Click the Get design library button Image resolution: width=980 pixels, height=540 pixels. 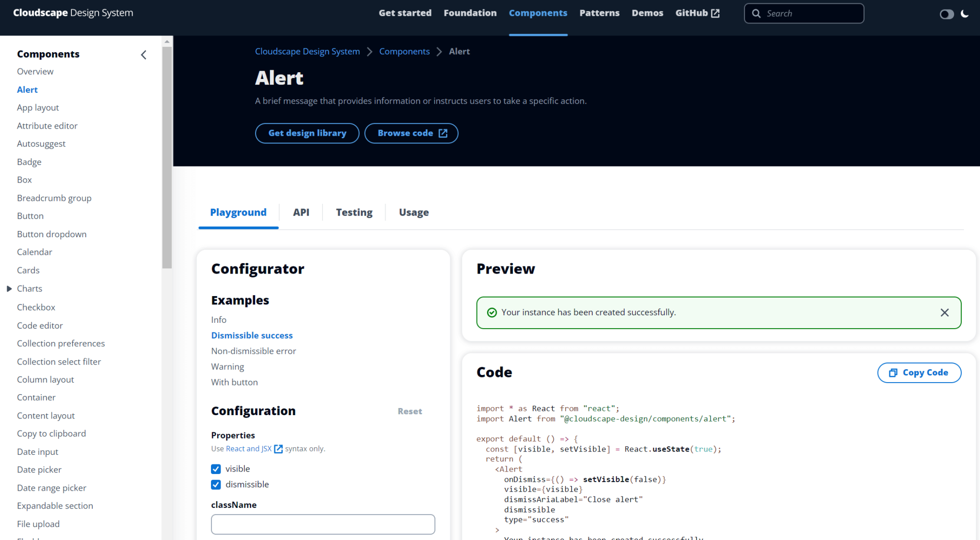tap(307, 133)
